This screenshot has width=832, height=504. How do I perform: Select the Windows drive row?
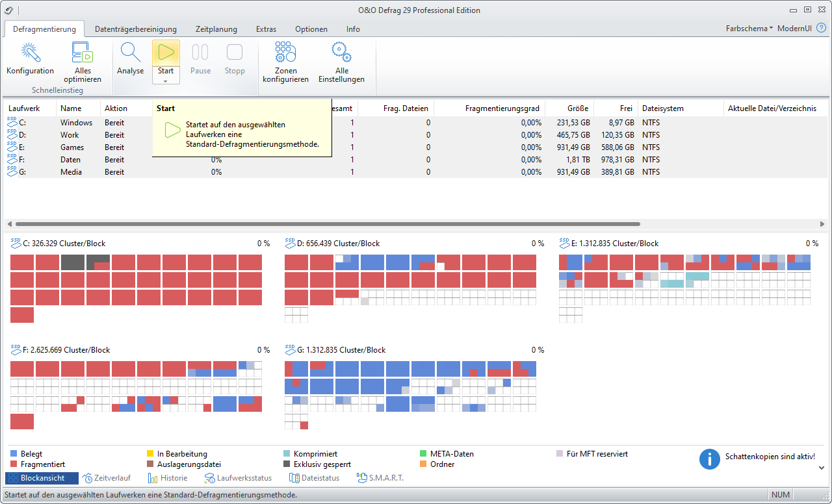(416, 122)
